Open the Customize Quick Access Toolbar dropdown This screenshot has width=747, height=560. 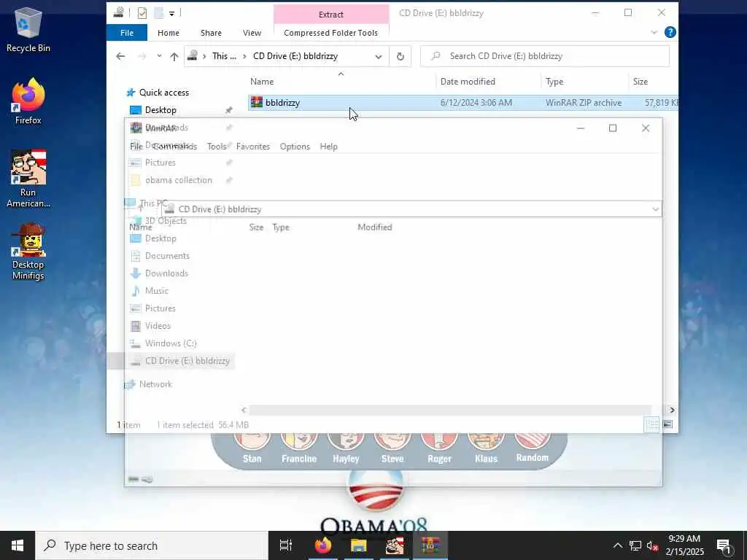click(x=171, y=13)
